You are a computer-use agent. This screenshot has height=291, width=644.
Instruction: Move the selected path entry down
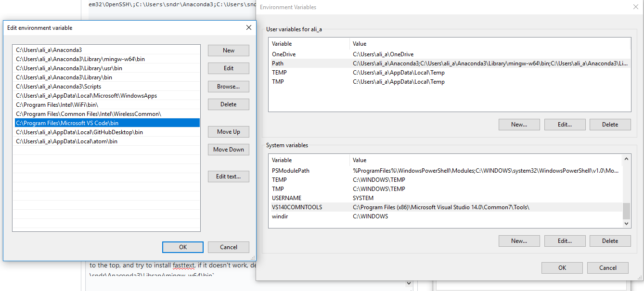point(228,149)
